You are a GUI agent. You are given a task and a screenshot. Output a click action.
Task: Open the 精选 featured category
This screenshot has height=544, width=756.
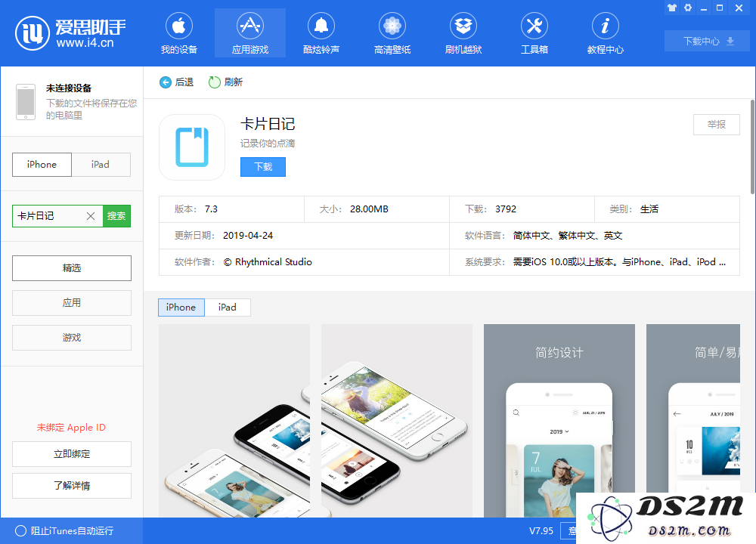pyautogui.click(x=72, y=268)
